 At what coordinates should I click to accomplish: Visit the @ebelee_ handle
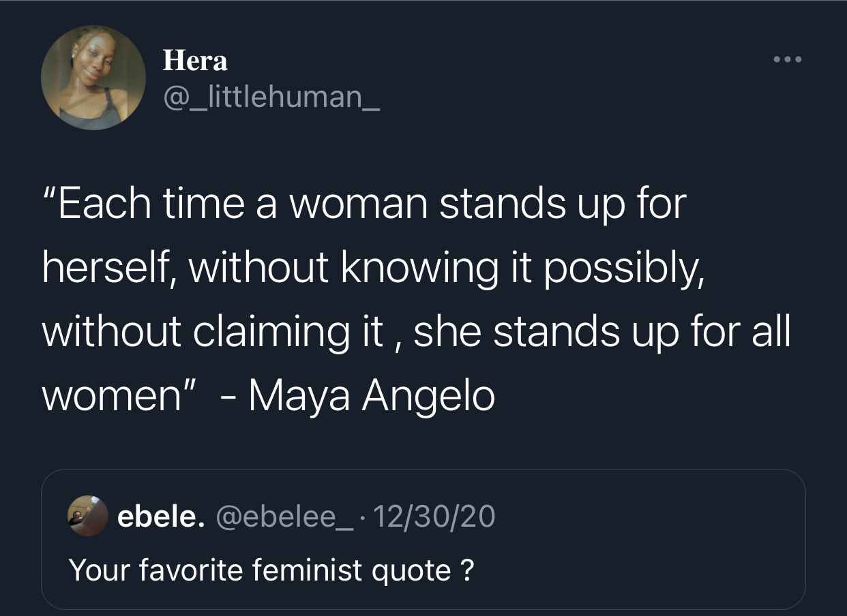pyautogui.click(x=285, y=517)
